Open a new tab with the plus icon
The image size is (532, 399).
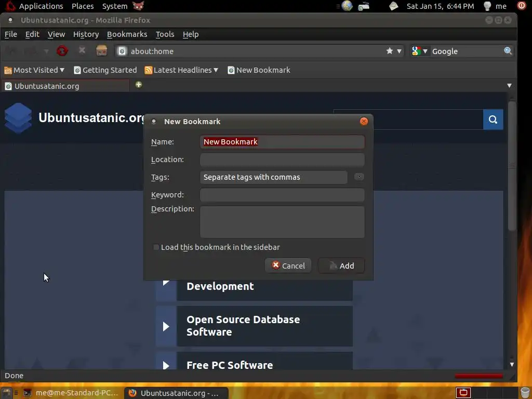click(x=138, y=85)
